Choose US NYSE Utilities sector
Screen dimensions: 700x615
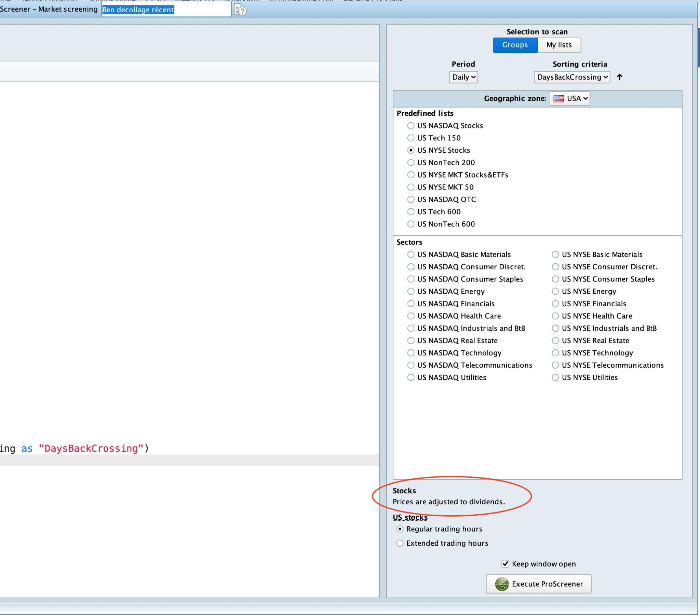click(x=555, y=377)
